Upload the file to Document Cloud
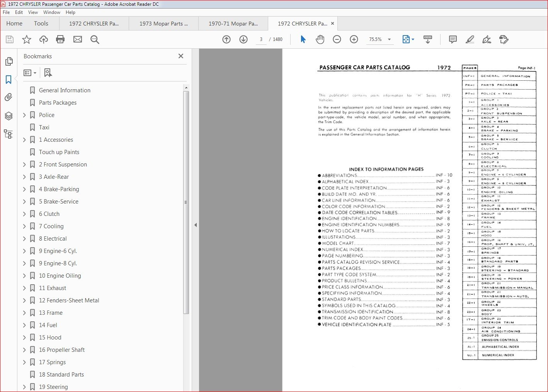 coord(44,39)
